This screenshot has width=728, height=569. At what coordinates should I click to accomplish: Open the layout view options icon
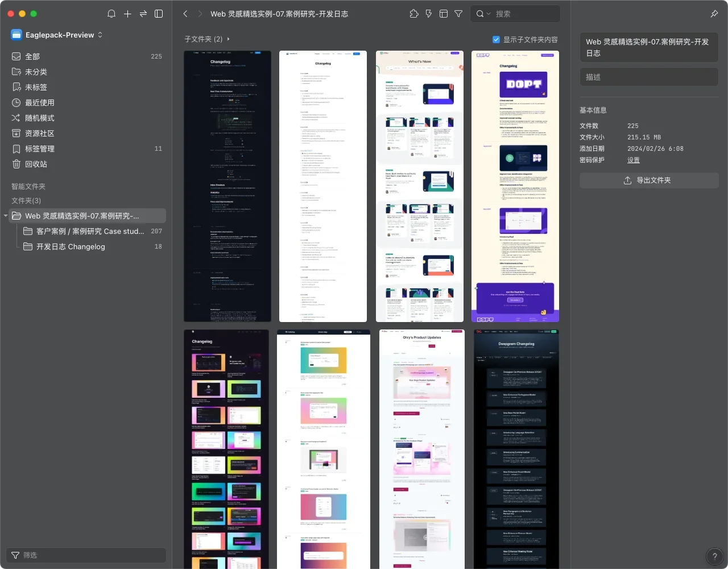tap(444, 14)
